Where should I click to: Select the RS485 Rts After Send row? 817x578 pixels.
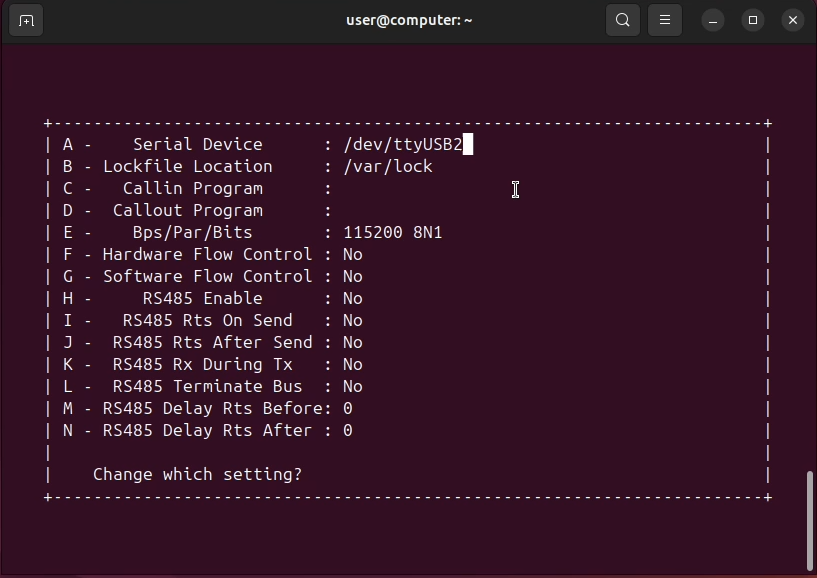(x=207, y=343)
